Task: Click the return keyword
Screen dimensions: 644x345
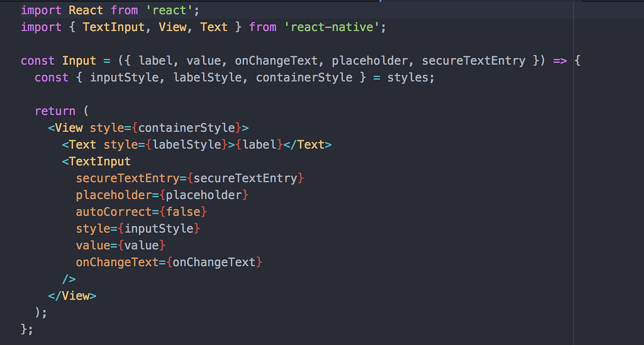Action: click(55, 111)
